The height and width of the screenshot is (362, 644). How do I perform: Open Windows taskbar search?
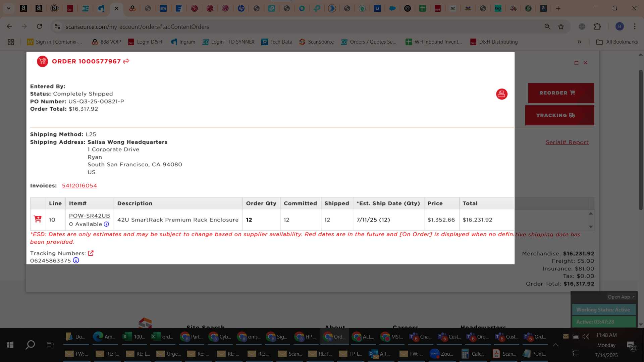30,345
